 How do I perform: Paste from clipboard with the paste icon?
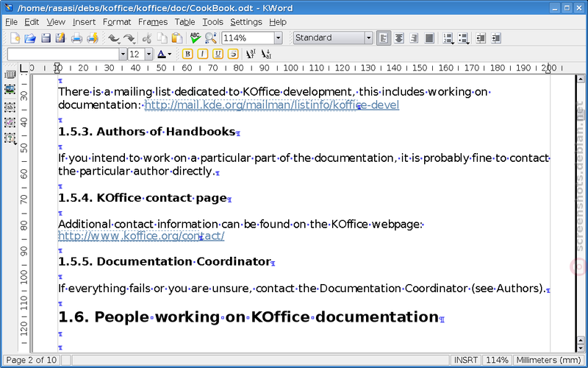[x=176, y=38]
